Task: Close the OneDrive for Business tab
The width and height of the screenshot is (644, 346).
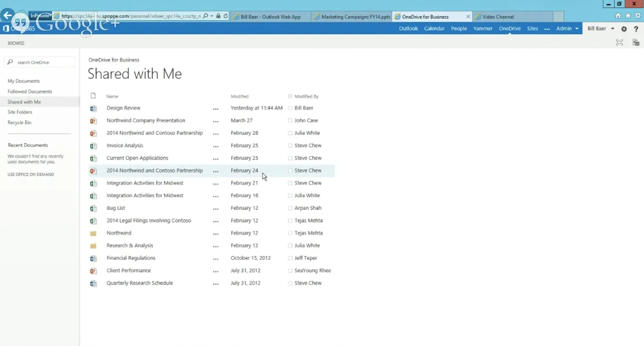Action: [468, 17]
